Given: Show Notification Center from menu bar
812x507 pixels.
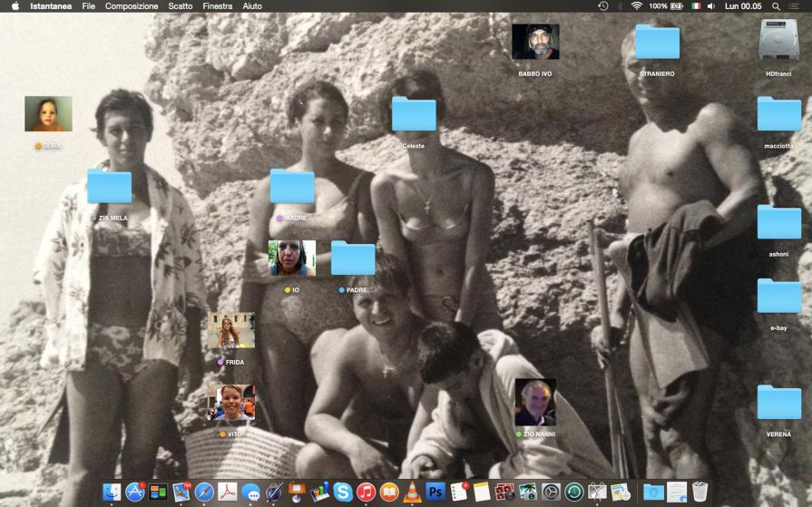Looking at the screenshot, I should (795, 6).
